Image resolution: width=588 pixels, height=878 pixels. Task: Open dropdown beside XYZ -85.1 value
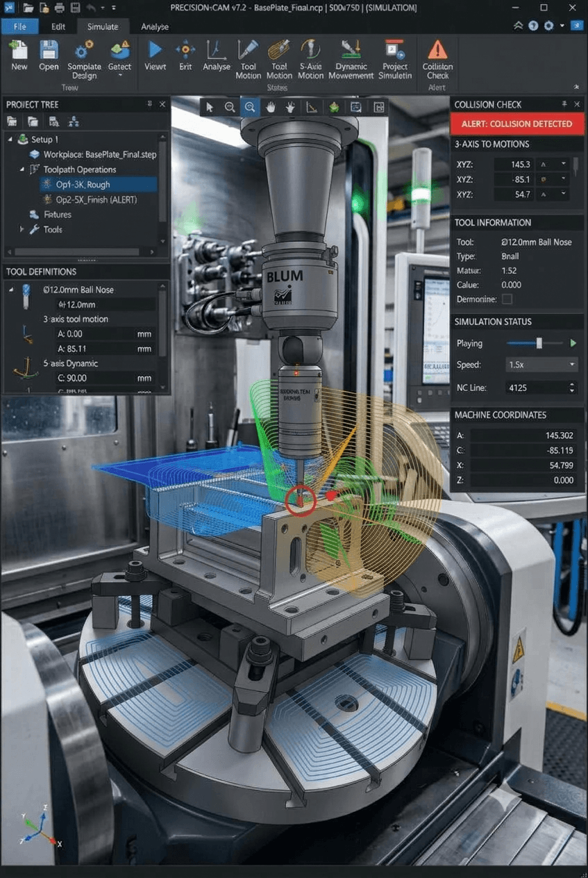tap(564, 179)
